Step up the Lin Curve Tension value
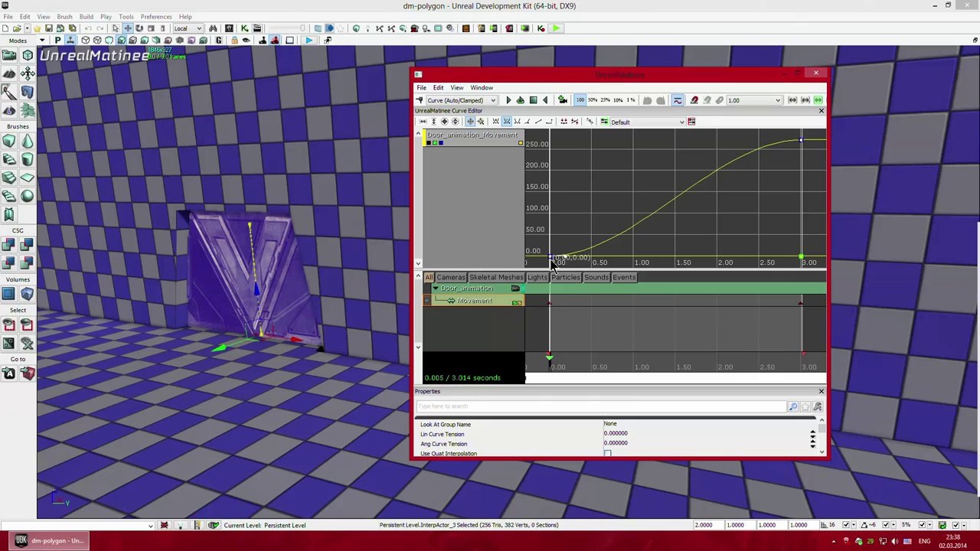 (813, 432)
